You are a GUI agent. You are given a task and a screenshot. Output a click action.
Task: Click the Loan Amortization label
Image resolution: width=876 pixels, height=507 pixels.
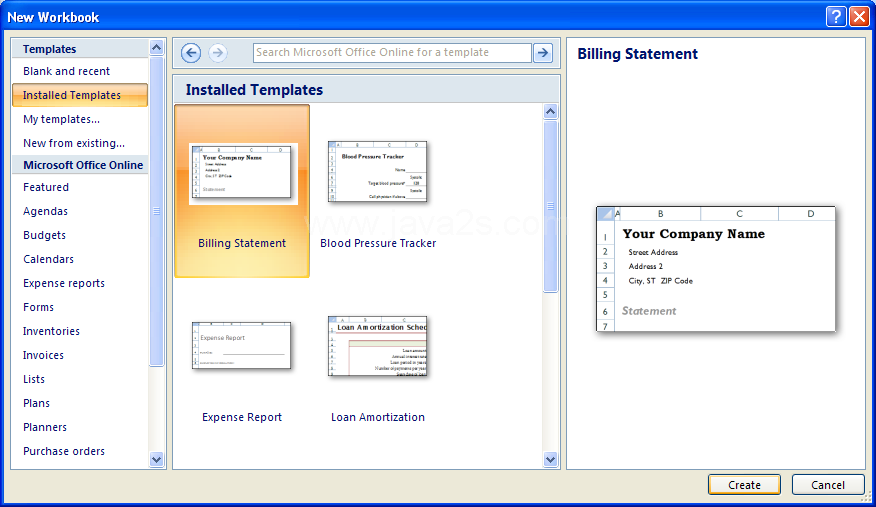click(378, 417)
